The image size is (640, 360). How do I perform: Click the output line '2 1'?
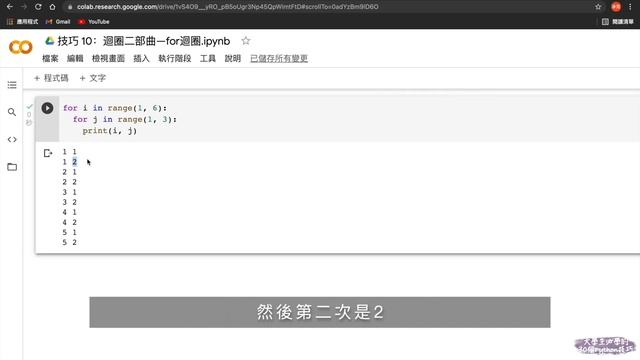pos(69,172)
